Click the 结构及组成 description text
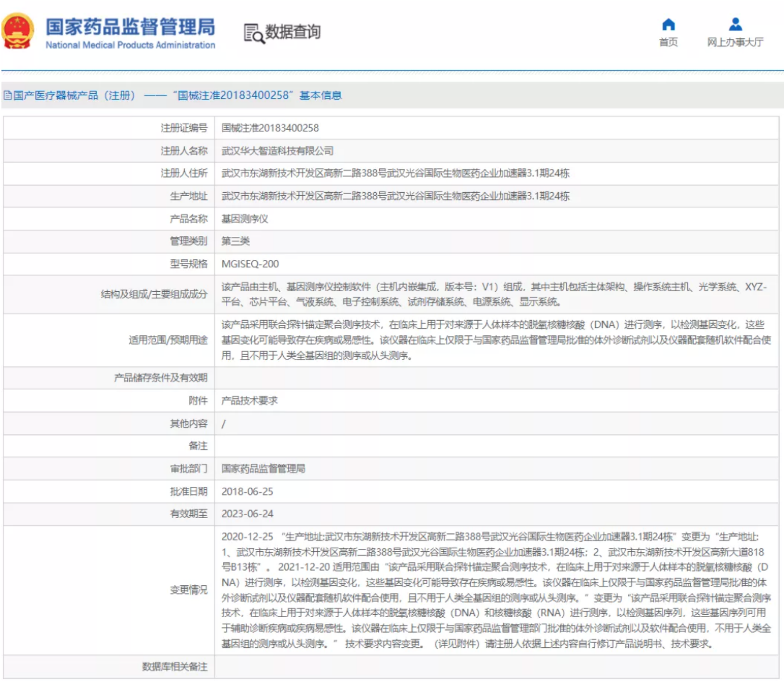Viewport: 784px width, 682px height. (494, 294)
